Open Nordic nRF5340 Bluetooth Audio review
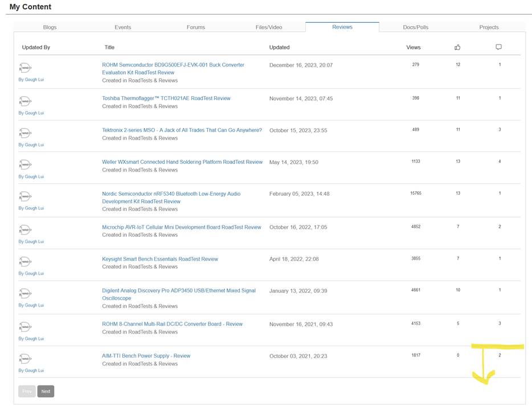This screenshot has width=532, height=410. tap(171, 198)
